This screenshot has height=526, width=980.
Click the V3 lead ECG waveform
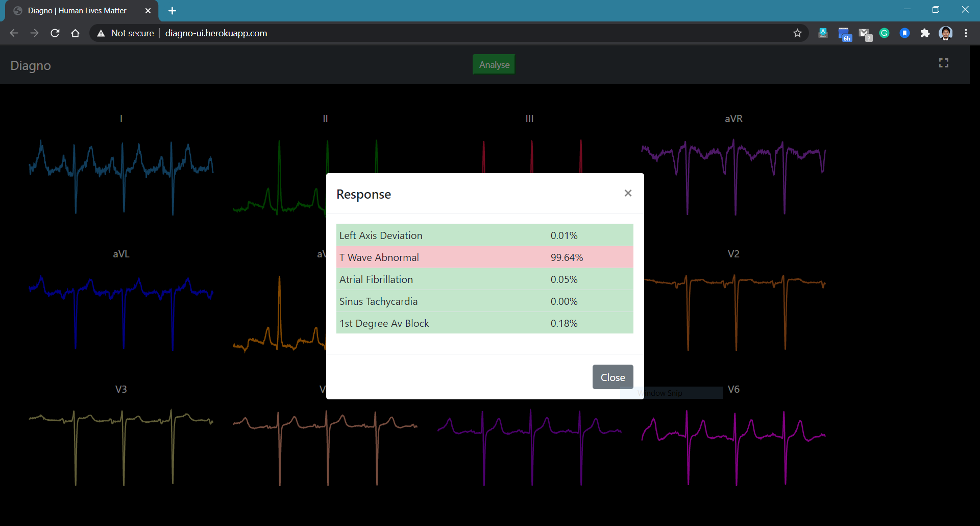coord(121,447)
